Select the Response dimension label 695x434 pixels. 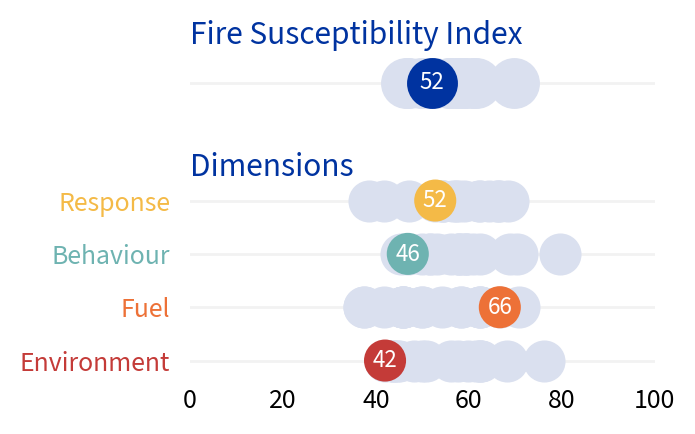pyautogui.click(x=115, y=202)
